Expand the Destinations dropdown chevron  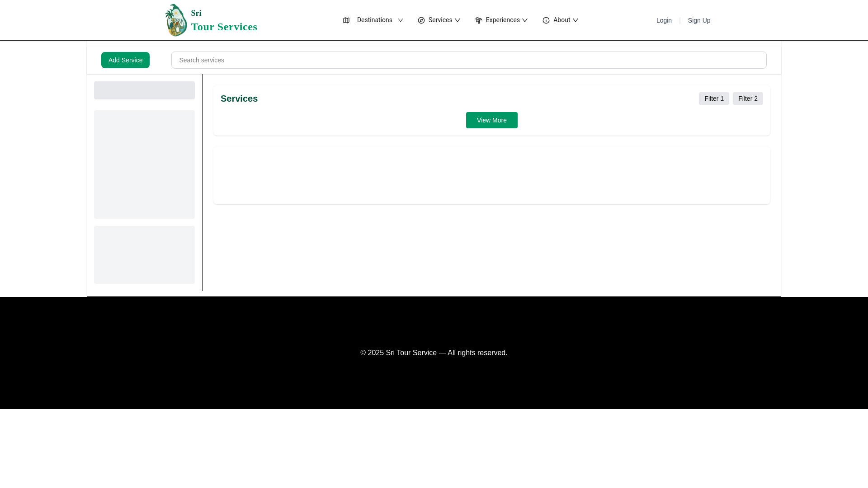(x=401, y=20)
